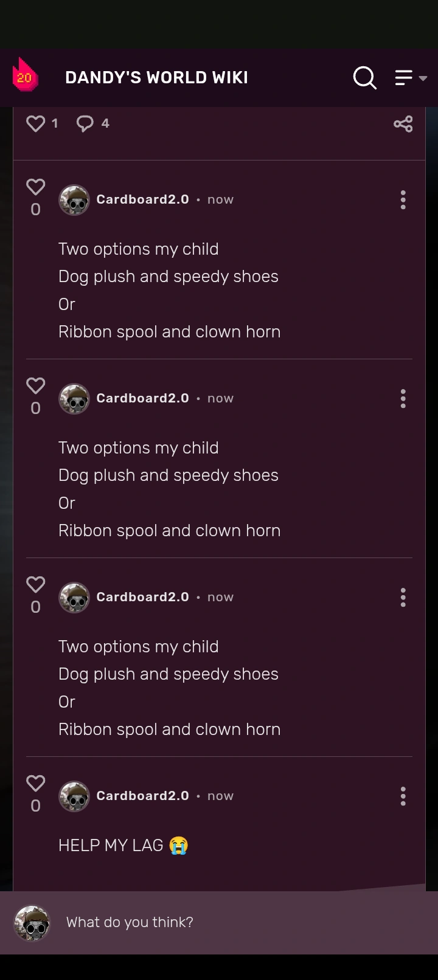Open options menu on first comment

click(403, 200)
